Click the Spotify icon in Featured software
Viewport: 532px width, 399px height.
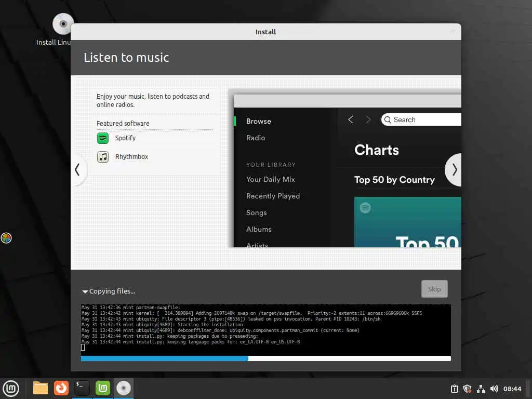coord(103,138)
